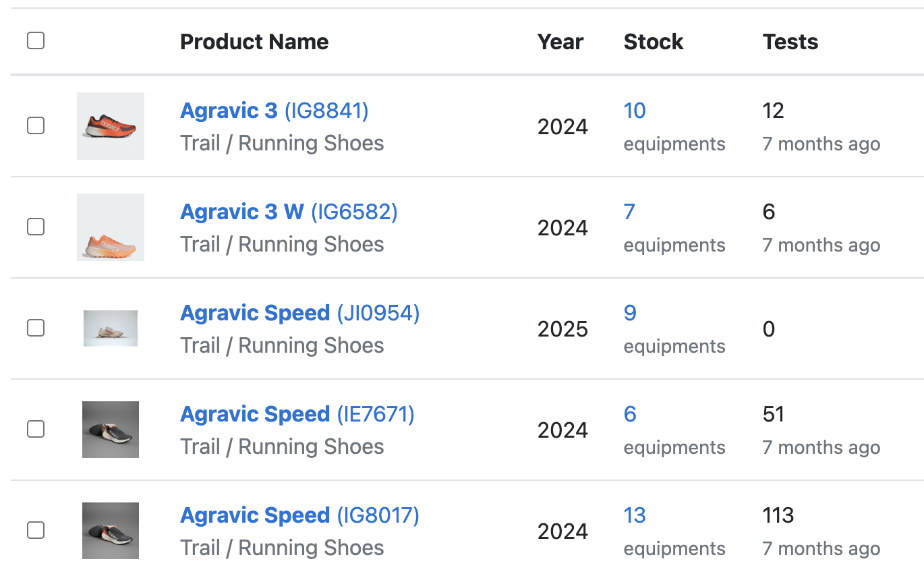Screen dimensions: 924x580
Task: Check the select-all checkbox in the header
Action: pos(35,40)
